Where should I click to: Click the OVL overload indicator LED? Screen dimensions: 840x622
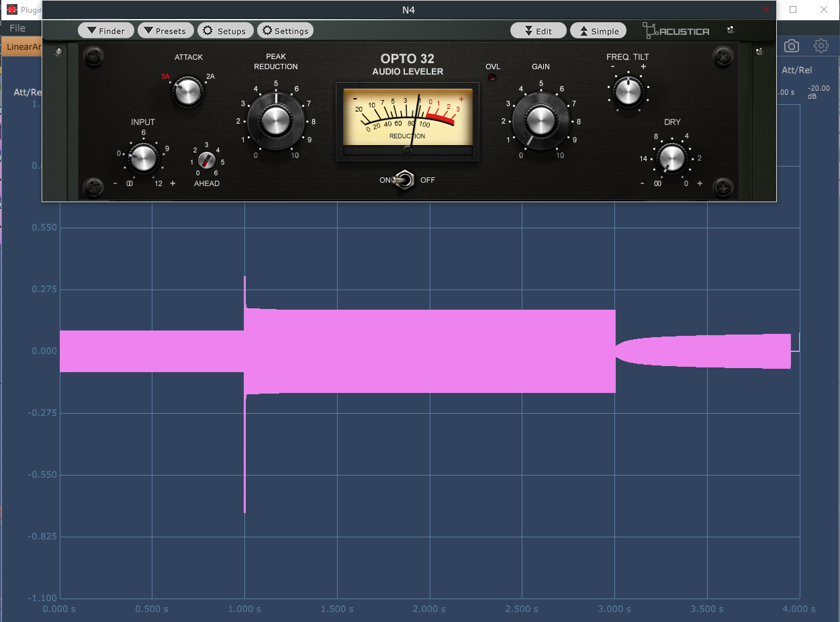493,79
